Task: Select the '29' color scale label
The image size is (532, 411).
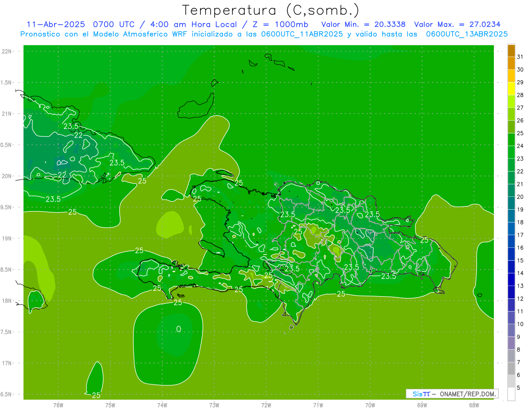Action: [x=520, y=82]
